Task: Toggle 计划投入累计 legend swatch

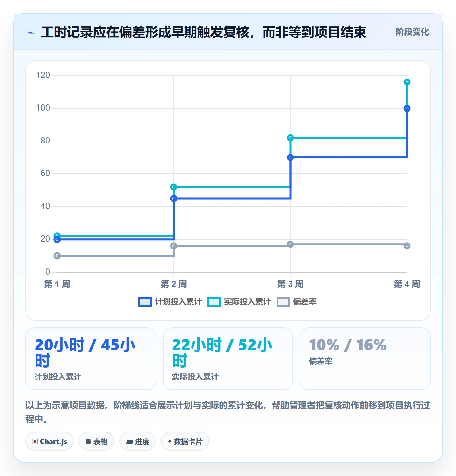Action: pyautogui.click(x=145, y=302)
